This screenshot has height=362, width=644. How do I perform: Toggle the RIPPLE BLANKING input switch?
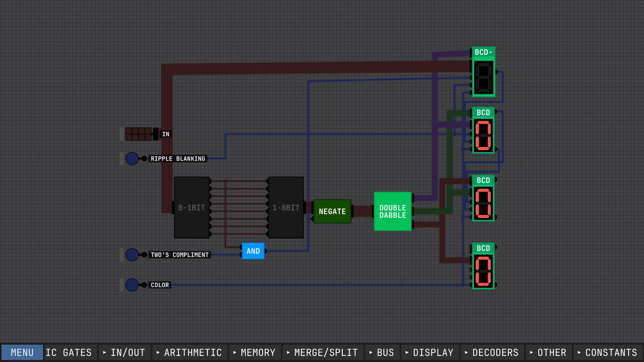coord(132,159)
